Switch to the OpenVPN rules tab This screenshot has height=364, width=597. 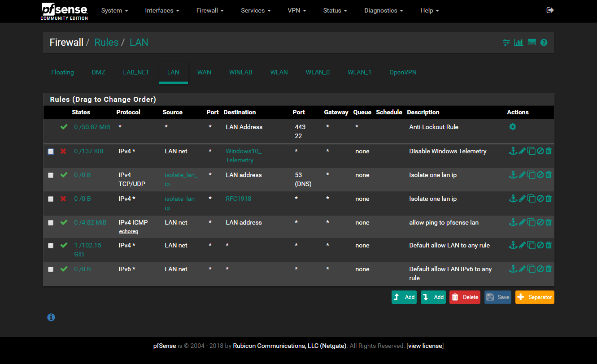[x=403, y=72]
